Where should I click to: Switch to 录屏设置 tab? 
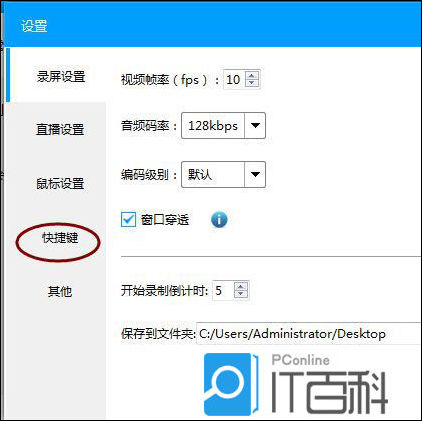click(x=61, y=77)
